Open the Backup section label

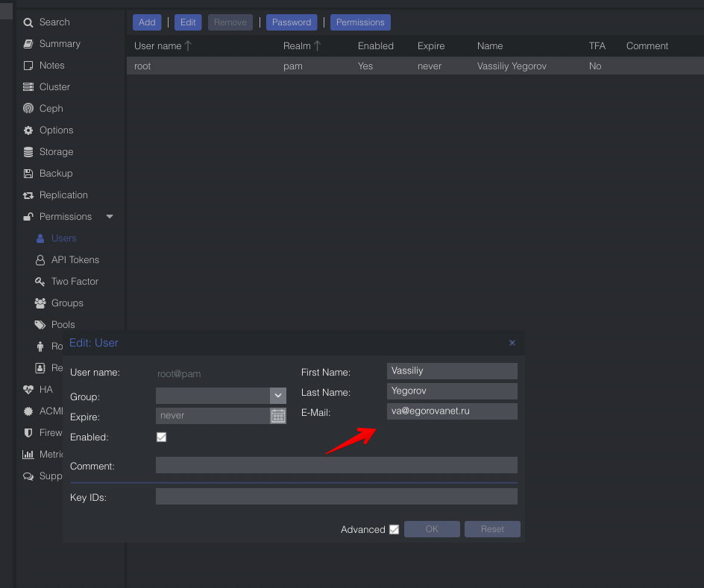coord(56,173)
